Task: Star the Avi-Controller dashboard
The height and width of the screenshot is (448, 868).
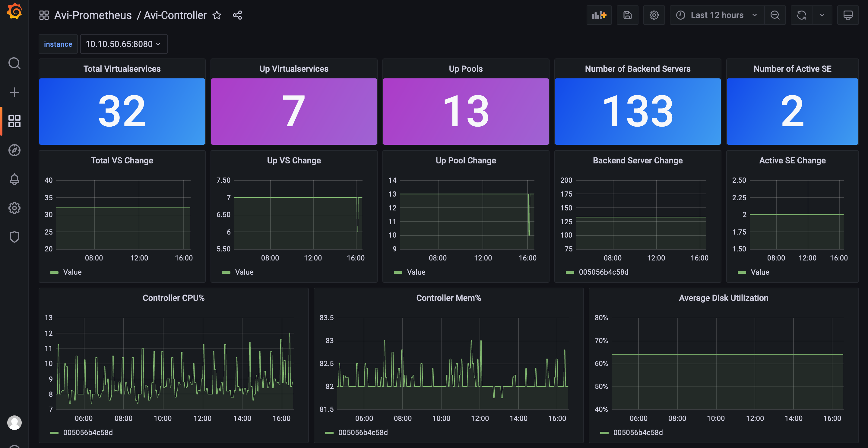Action: (217, 15)
